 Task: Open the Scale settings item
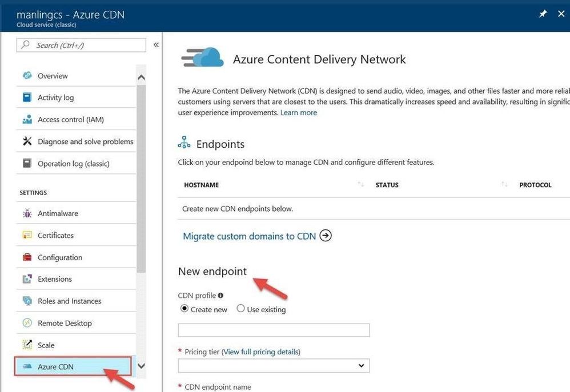click(76, 345)
